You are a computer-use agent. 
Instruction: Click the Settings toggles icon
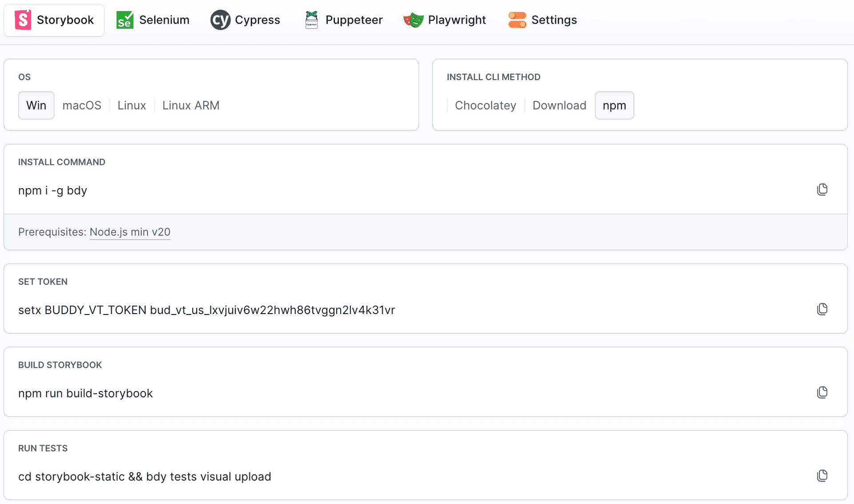click(517, 20)
